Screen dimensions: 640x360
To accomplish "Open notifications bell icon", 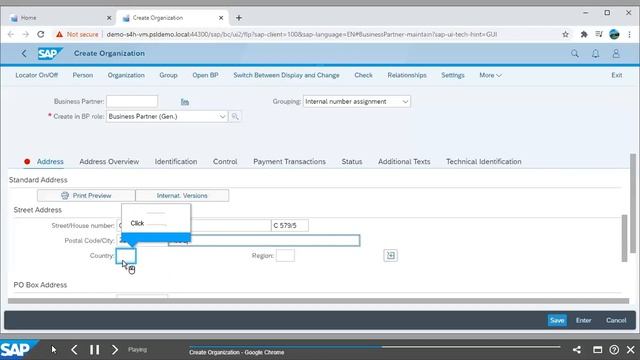I will pyautogui.click(x=596, y=53).
